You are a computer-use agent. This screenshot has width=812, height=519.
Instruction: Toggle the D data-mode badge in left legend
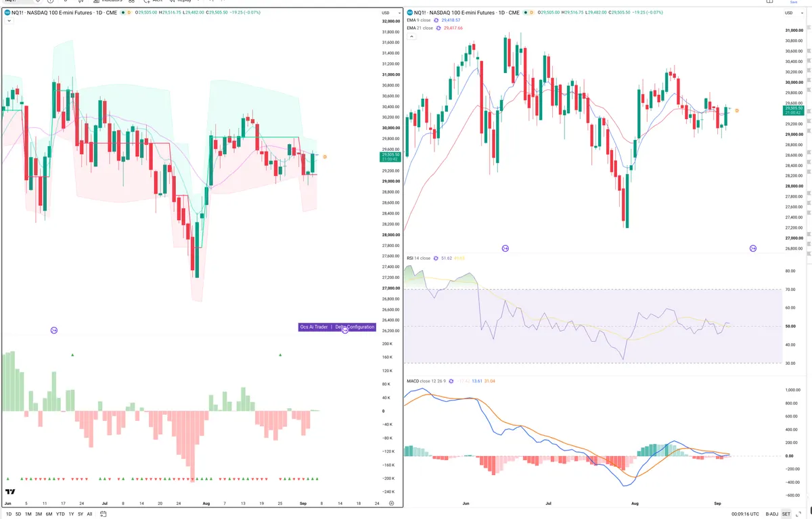[x=129, y=13]
